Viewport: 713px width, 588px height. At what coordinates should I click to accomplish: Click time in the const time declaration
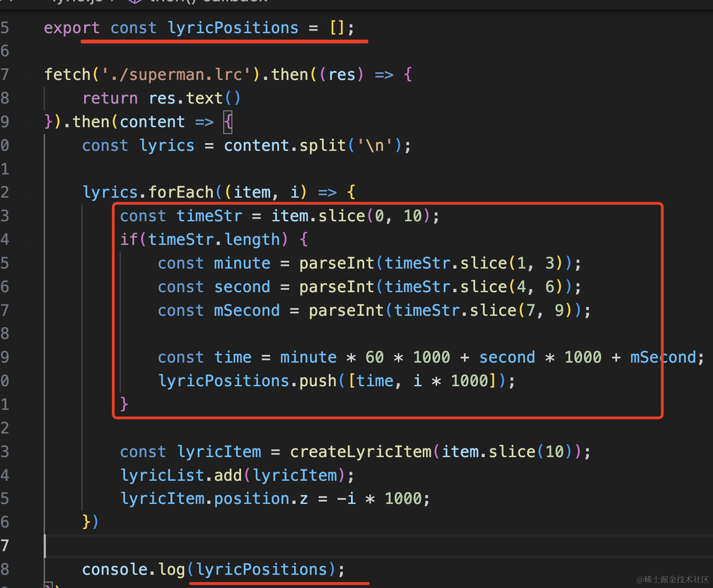click(x=232, y=357)
